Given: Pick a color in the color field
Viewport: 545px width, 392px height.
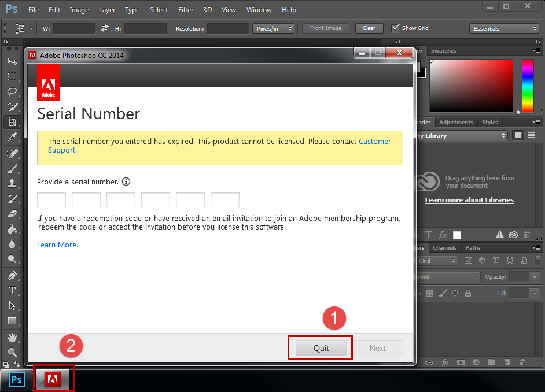Looking at the screenshot, I should [x=472, y=86].
